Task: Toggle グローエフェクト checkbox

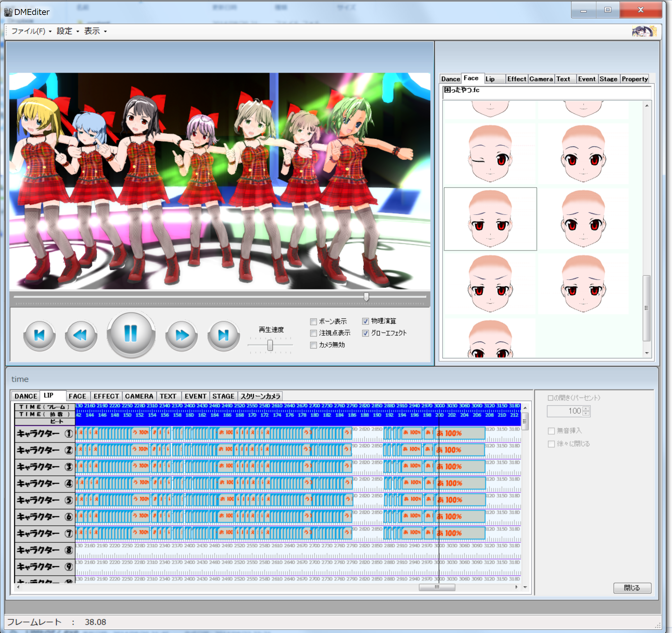Action: point(365,333)
